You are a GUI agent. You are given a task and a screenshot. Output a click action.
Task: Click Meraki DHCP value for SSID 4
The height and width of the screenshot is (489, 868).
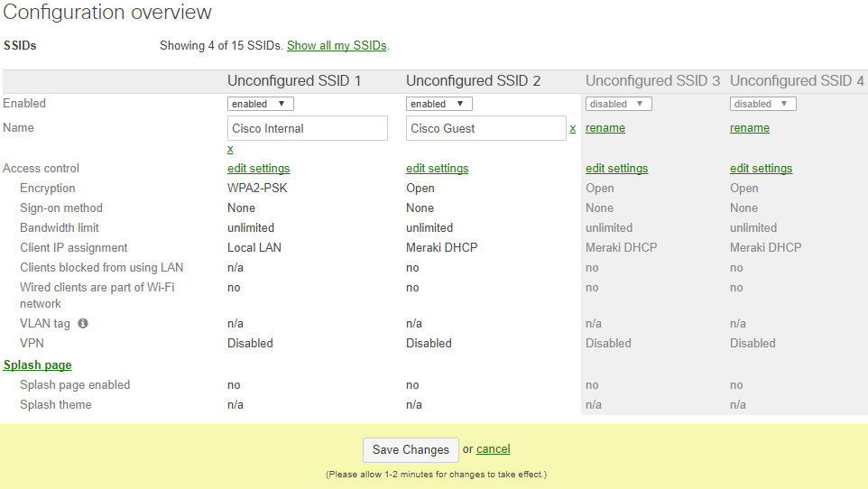pos(765,247)
